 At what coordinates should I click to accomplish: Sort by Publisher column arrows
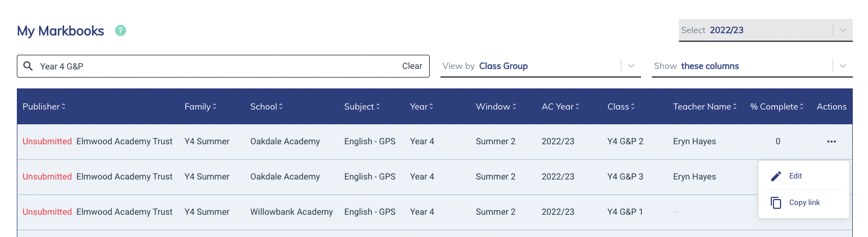click(63, 106)
